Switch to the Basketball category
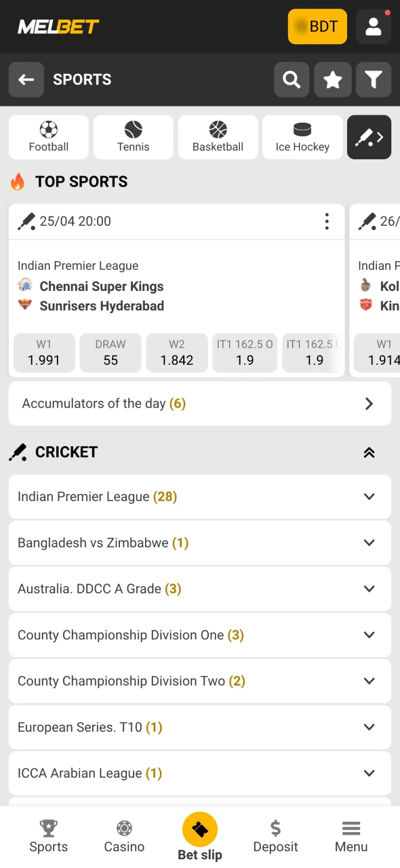The width and height of the screenshot is (400, 868). coord(218,137)
